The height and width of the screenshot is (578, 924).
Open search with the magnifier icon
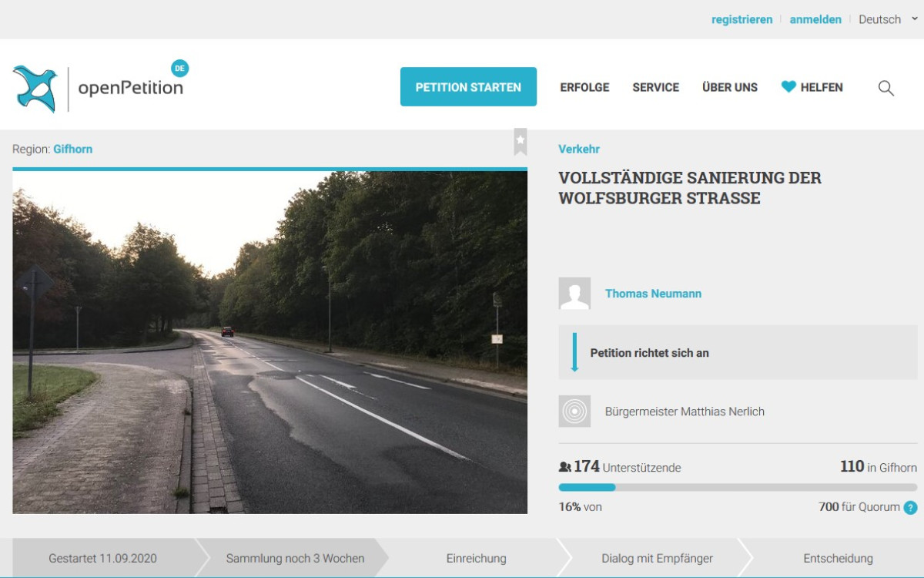[x=886, y=88]
